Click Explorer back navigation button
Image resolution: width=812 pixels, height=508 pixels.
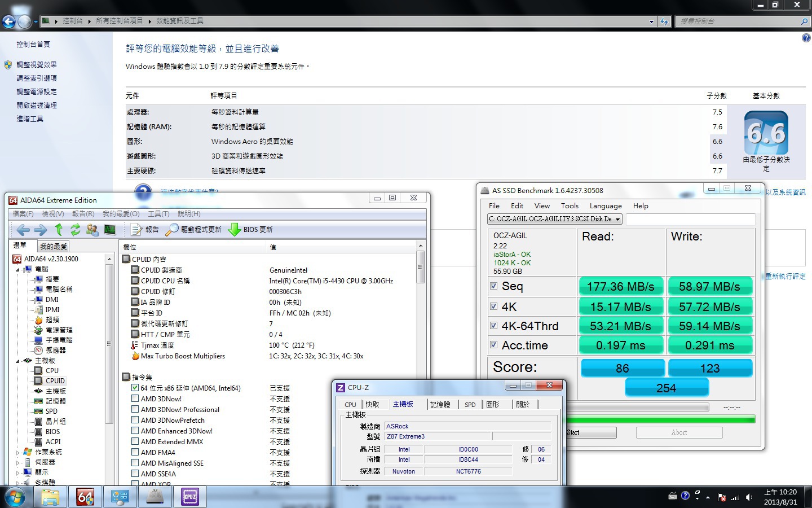click(x=8, y=21)
